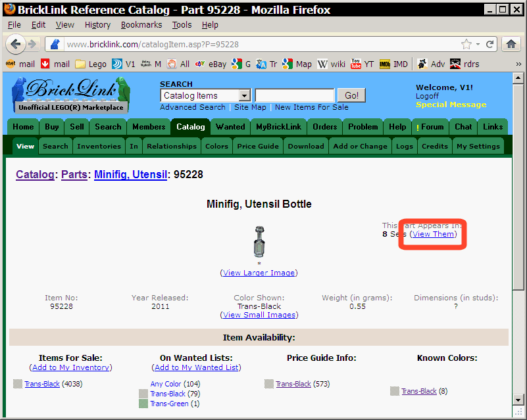Click the Minifig, Utensil breadcrumb link
Screen dimensions: 527x420
(130, 175)
